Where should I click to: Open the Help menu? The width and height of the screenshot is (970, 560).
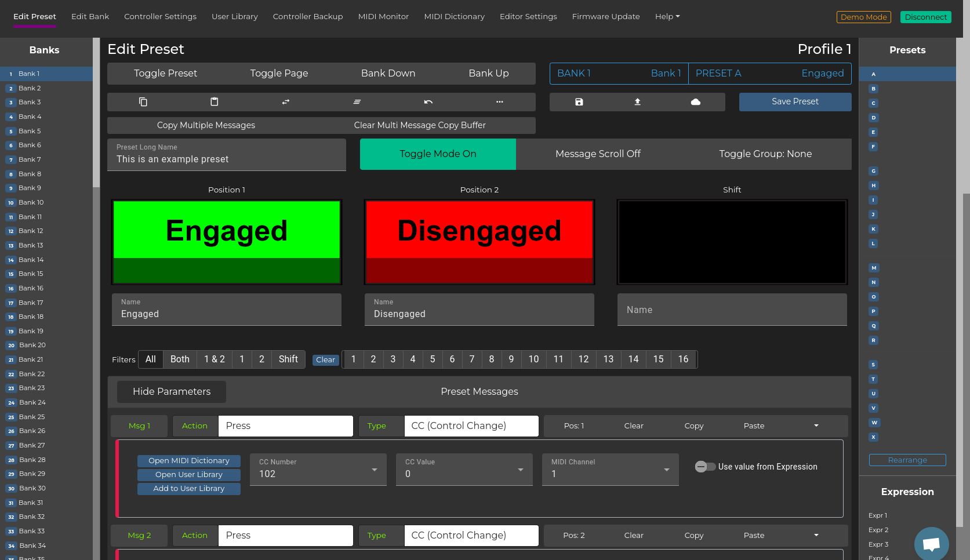click(x=667, y=17)
